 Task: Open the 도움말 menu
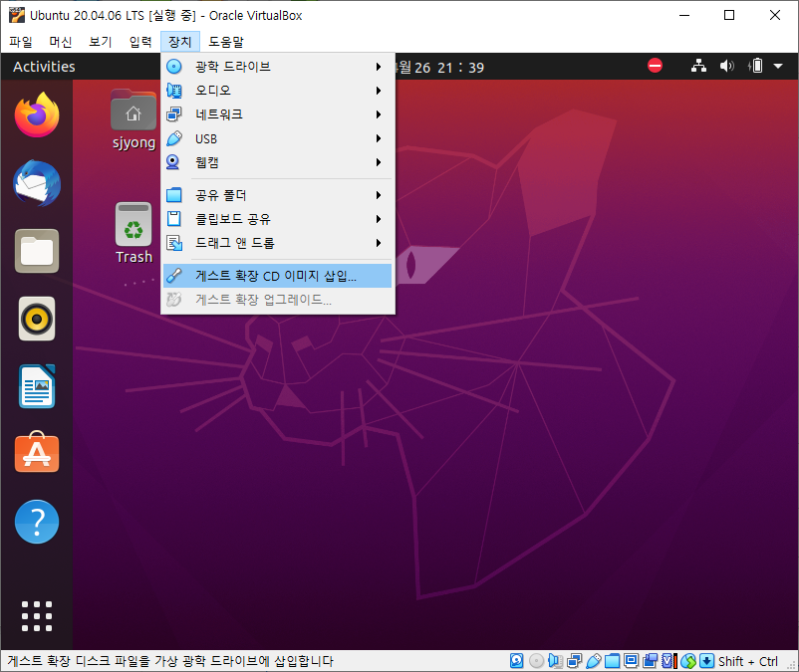click(x=226, y=41)
